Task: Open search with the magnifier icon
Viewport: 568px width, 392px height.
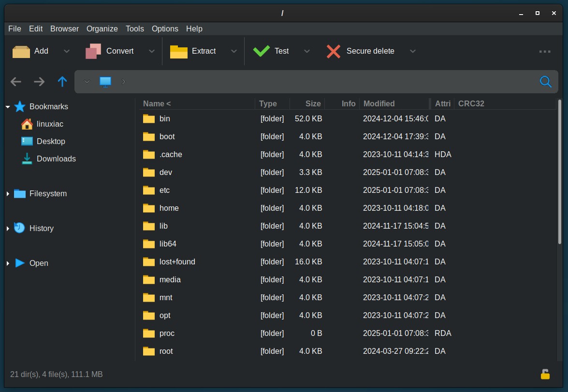Action: click(x=546, y=82)
